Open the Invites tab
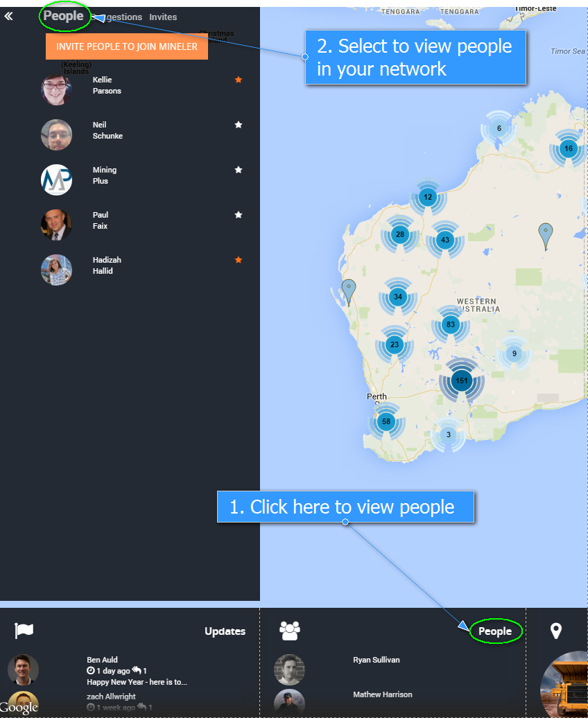588x718 pixels. coord(163,17)
